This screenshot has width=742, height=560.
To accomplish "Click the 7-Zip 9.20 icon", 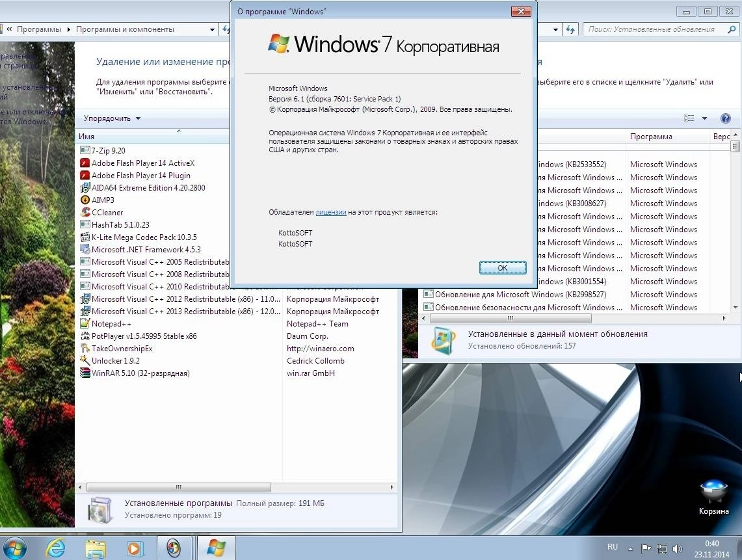I will coord(85,150).
